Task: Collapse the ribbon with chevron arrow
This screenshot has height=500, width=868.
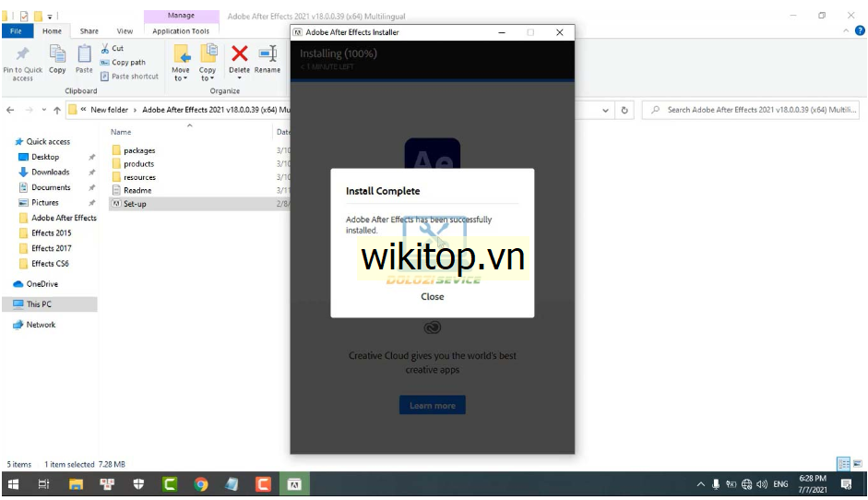Action: (845, 31)
